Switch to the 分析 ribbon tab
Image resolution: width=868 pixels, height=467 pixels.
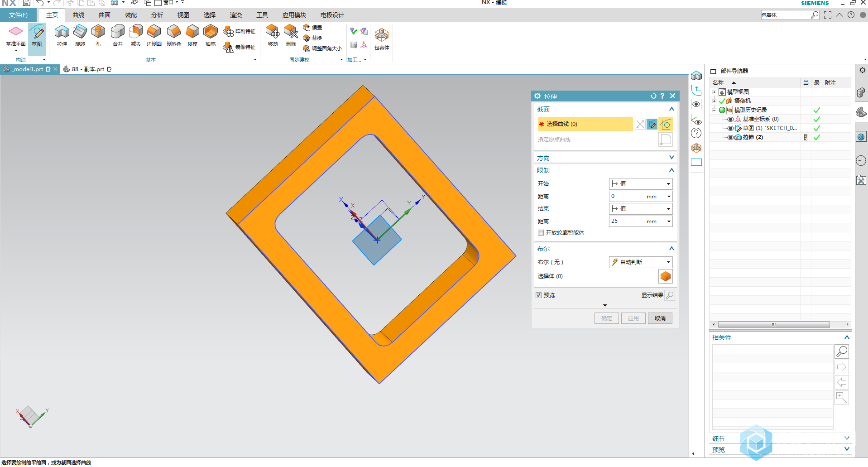(x=157, y=15)
